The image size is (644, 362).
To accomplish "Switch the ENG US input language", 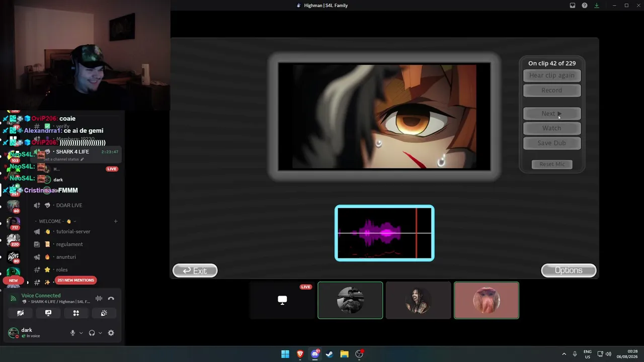I will pos(588,354).
